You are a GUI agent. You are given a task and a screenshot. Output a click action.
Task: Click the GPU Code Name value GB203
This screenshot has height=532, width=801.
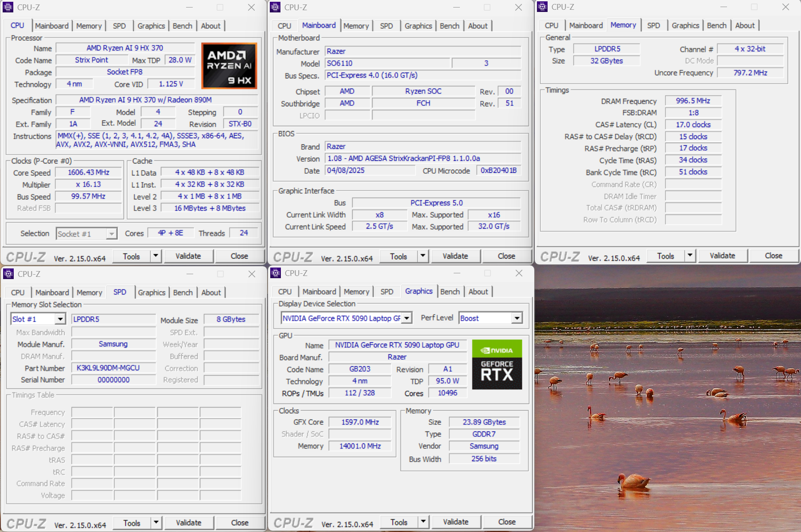tap(360, 369)
